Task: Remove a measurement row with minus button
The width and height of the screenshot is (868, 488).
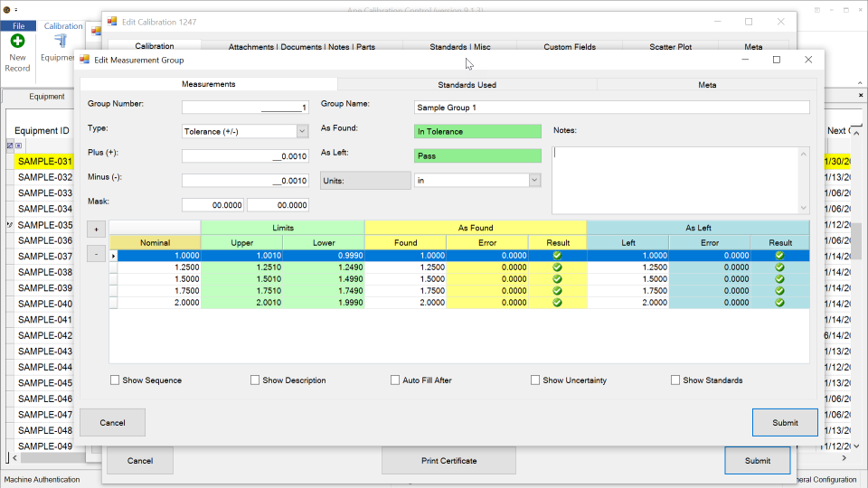Action: coord(97,254)
